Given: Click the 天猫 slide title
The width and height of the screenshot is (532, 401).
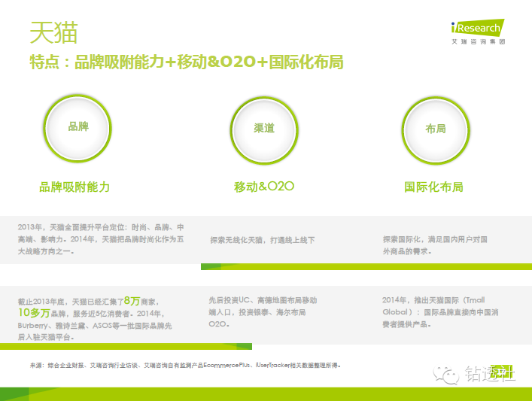Looking at the screenshot, I should coord(54,32).
